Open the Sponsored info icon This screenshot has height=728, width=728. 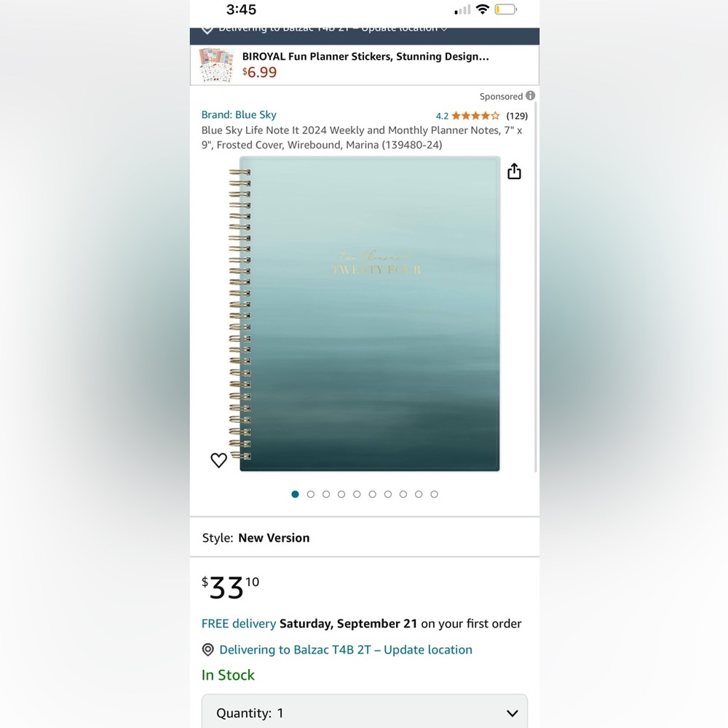pos(530,95)
